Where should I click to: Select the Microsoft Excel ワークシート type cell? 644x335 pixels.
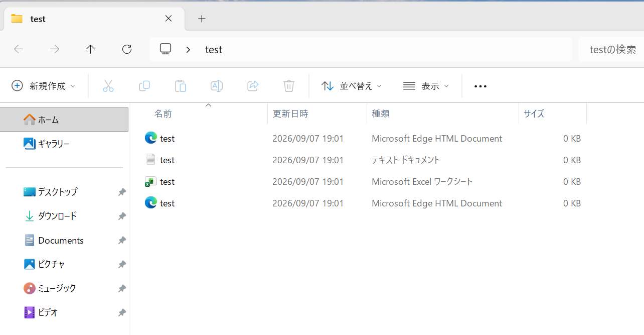(x=422, y=181)
